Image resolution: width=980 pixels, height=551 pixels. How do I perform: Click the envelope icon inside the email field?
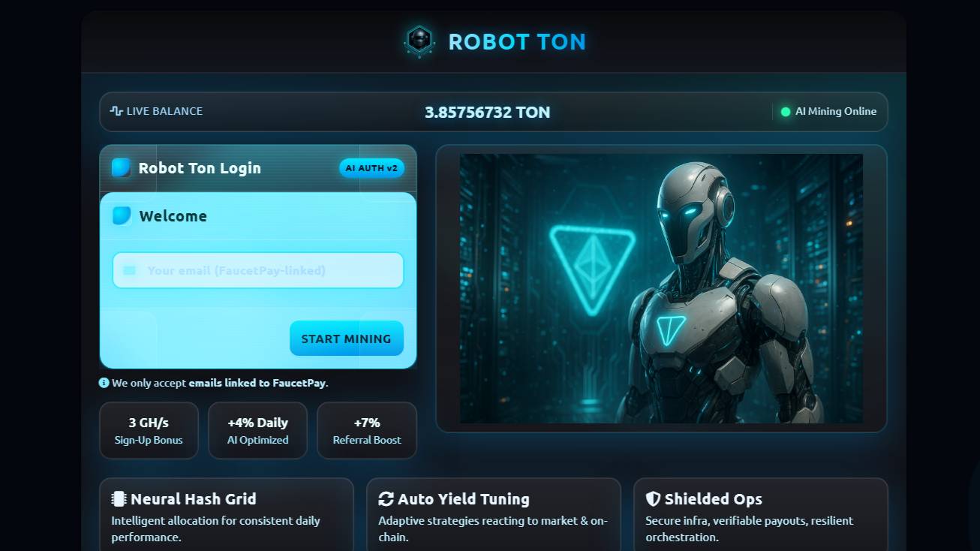point(130,270)
